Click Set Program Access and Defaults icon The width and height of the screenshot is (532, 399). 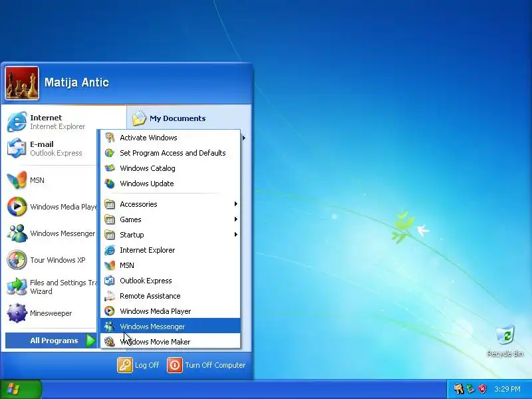pyautogui.click(x=110, y=153)
